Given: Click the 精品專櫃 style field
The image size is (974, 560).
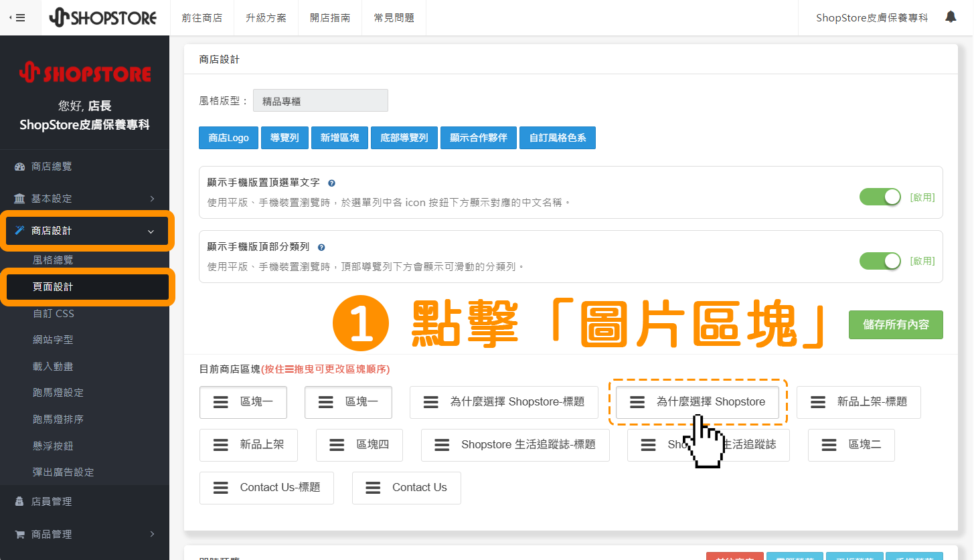Looking at the screenshot, I should [321, 101].
